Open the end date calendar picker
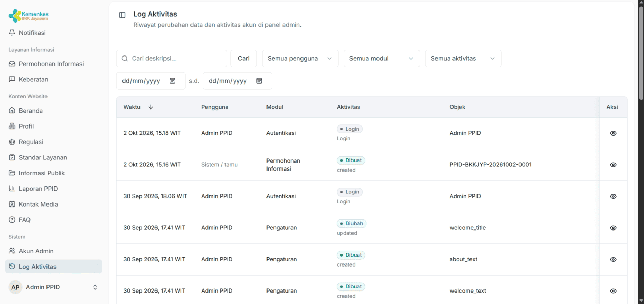Viewport: 644px width, 304px height. tap(259, 81)
